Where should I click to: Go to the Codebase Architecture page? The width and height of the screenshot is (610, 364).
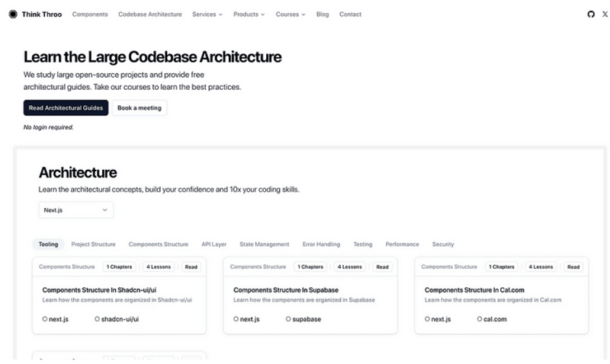click(150, 14)
